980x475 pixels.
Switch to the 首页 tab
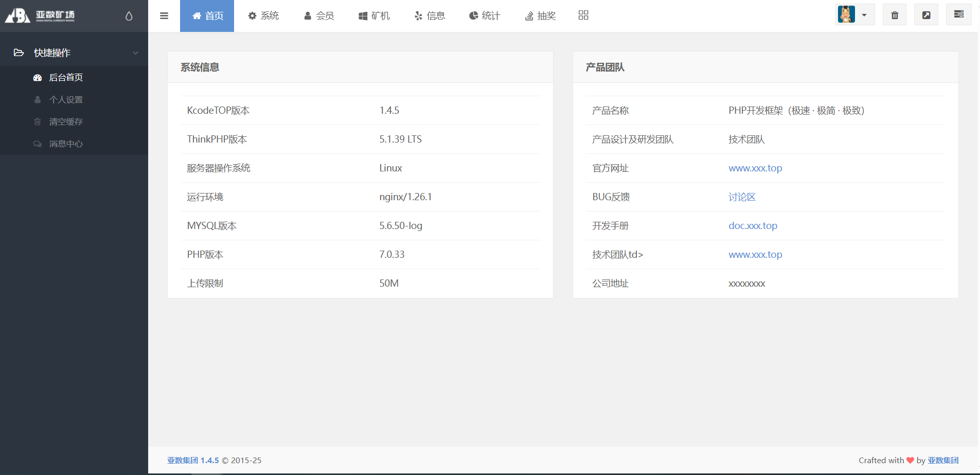[207, 16]
